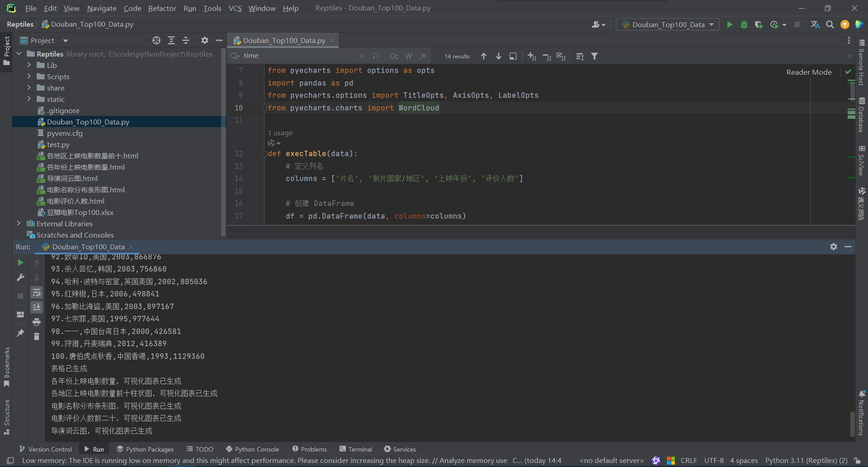Open the Problems tool window

point(309,449)
